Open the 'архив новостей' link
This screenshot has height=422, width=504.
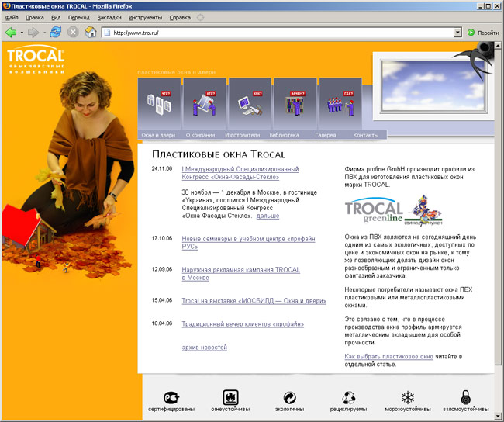204,347
